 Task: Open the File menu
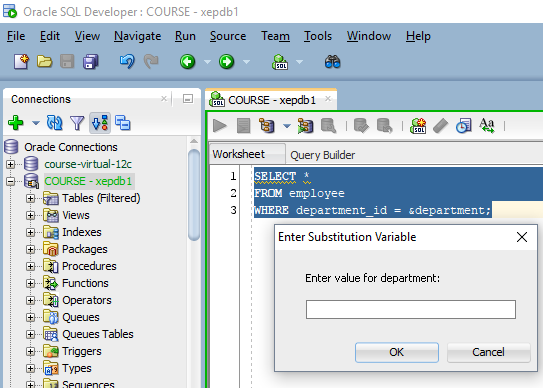coord(16,36)
